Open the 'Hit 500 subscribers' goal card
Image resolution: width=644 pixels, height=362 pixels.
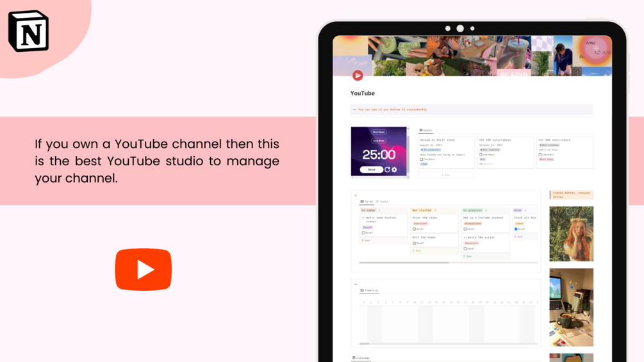coord(565,152)
